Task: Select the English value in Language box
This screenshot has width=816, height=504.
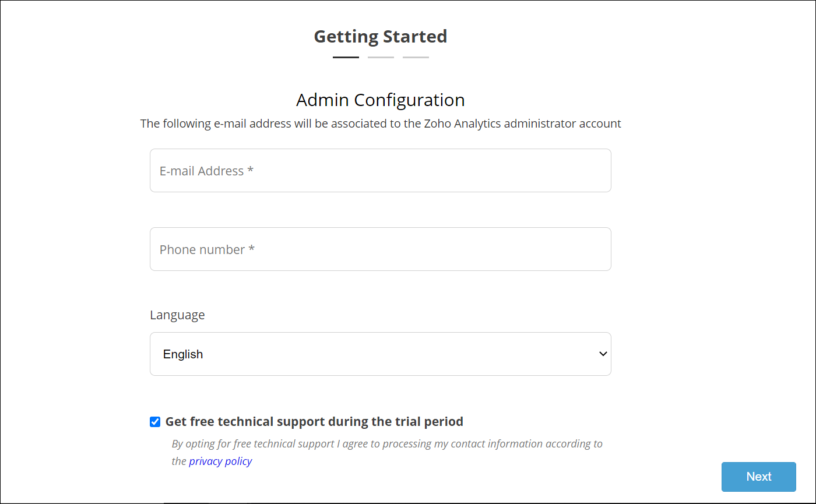Action: point(183,354)
